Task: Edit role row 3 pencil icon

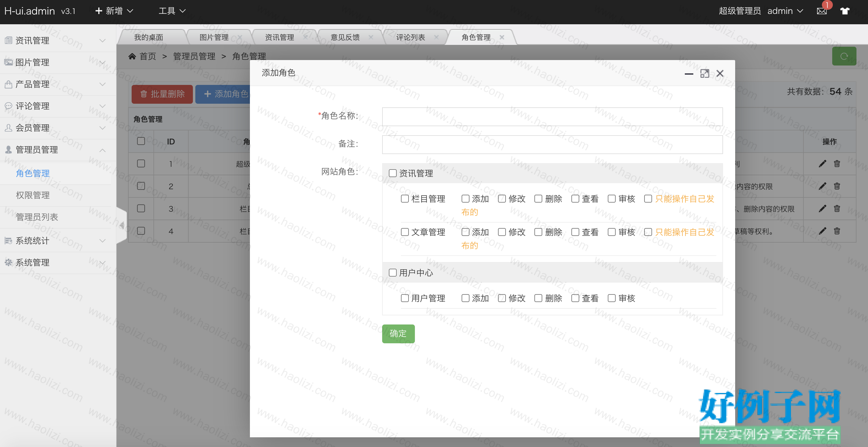Action: pos(822,209)
